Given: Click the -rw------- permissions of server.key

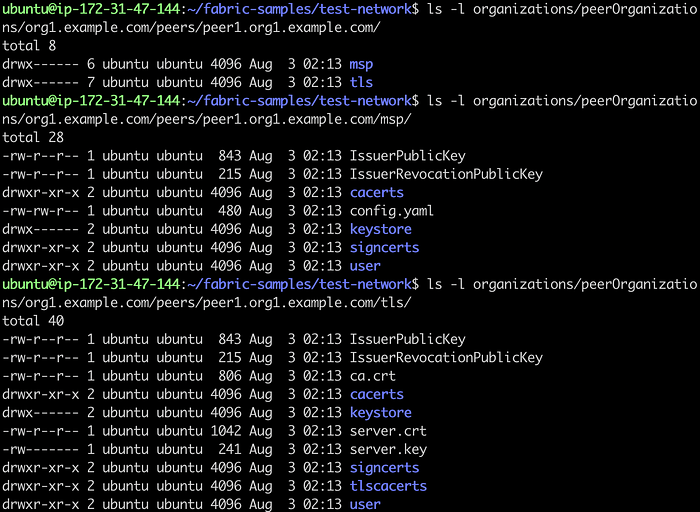Looking at the screenshot, I should (x=41, y=450).
